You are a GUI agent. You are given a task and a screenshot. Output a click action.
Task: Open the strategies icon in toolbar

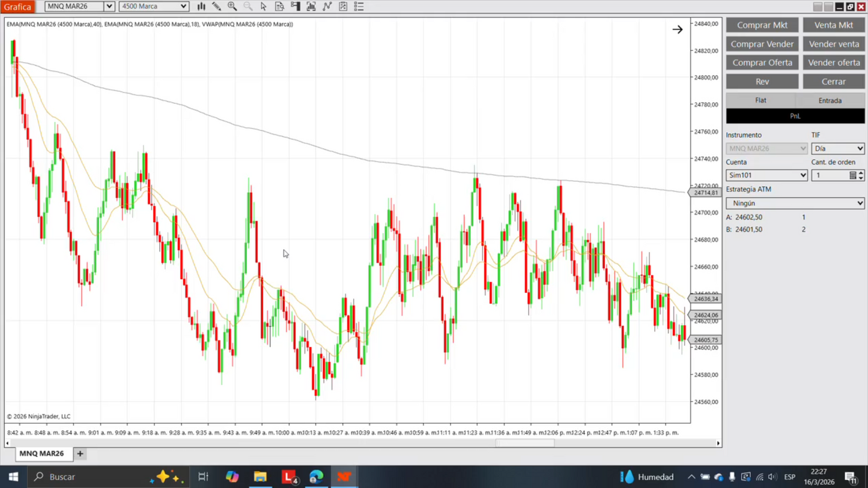point(327,7)
